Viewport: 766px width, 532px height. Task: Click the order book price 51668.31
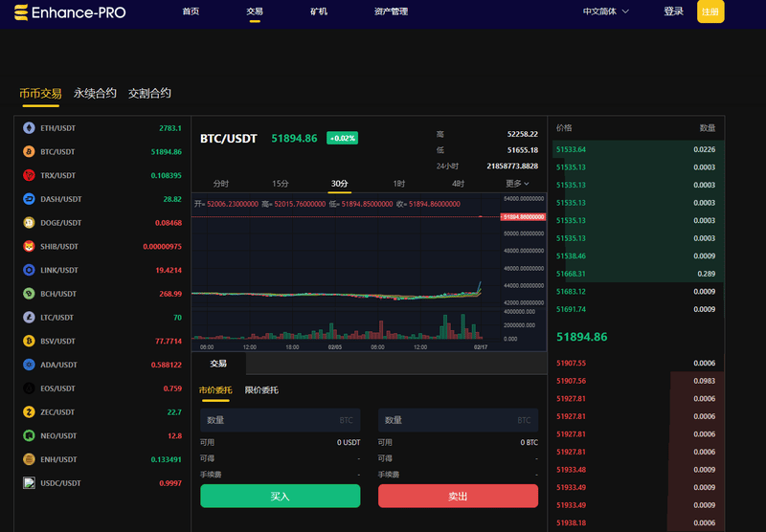pos(571,274)
